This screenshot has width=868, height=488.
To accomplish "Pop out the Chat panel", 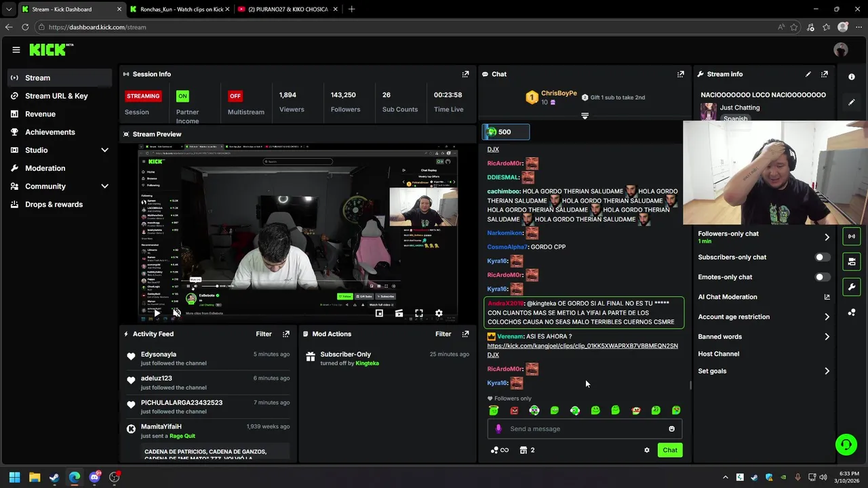I will pos(680,74).
